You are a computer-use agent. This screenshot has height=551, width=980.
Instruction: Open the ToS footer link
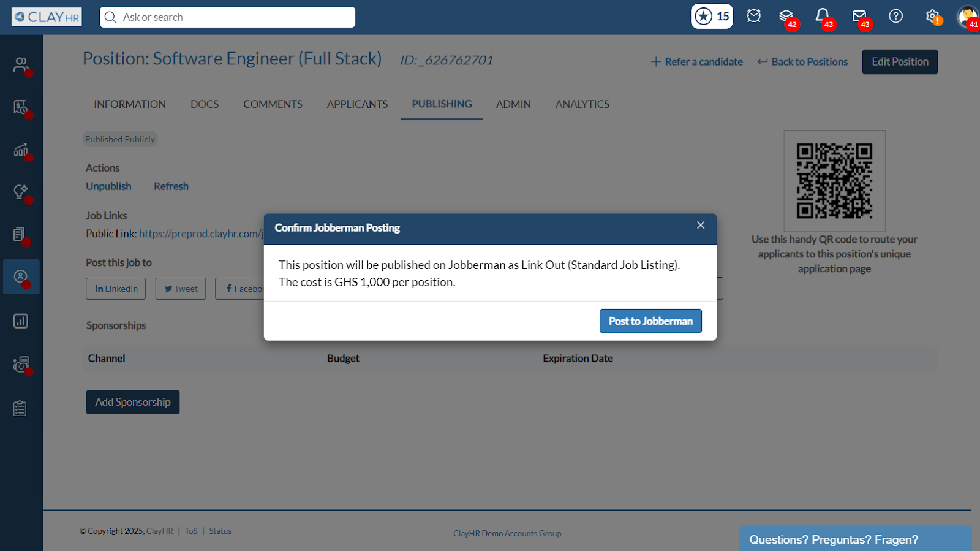point(191,531)
